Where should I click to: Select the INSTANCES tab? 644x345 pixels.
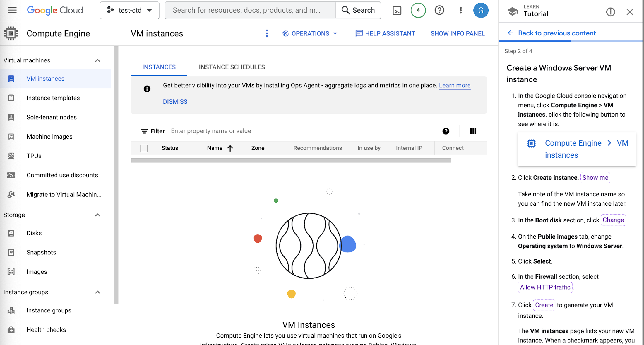coord(159,67)
